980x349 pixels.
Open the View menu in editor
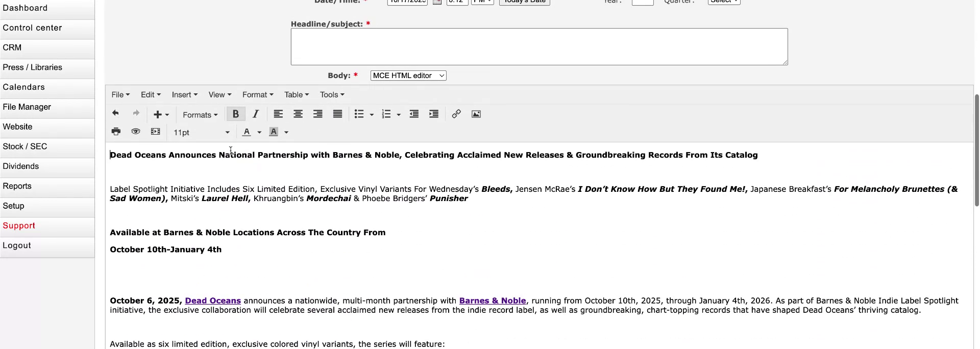[219, 94]
